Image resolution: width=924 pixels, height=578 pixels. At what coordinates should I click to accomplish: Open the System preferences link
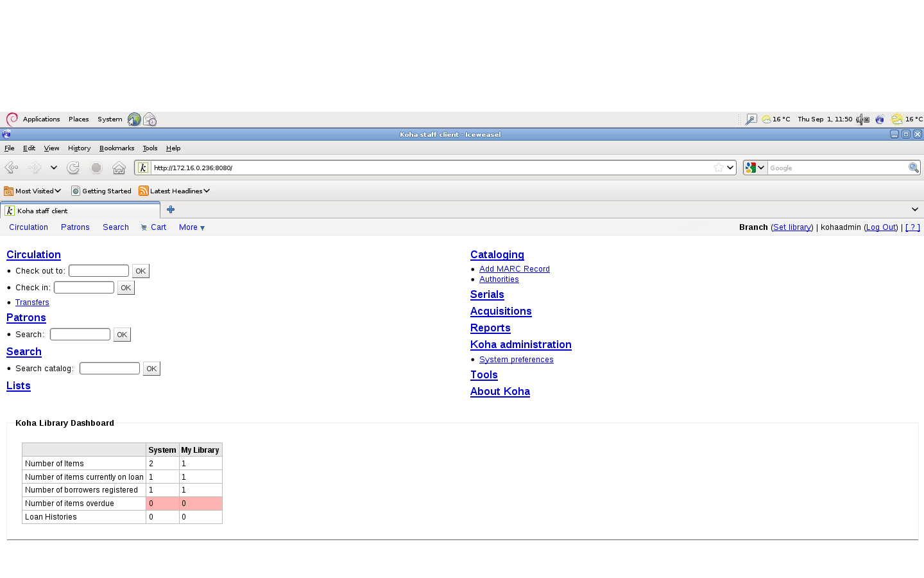pyautogui.click(x=516, y=360)
